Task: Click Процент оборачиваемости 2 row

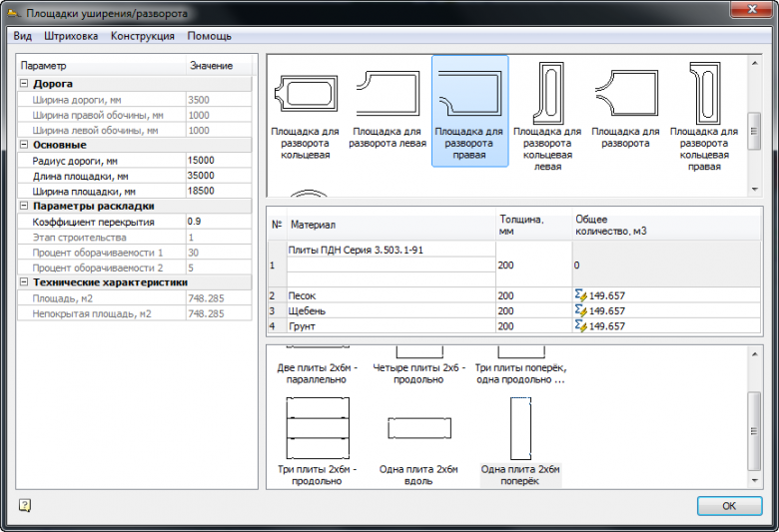Action: (x=135, y=267)
